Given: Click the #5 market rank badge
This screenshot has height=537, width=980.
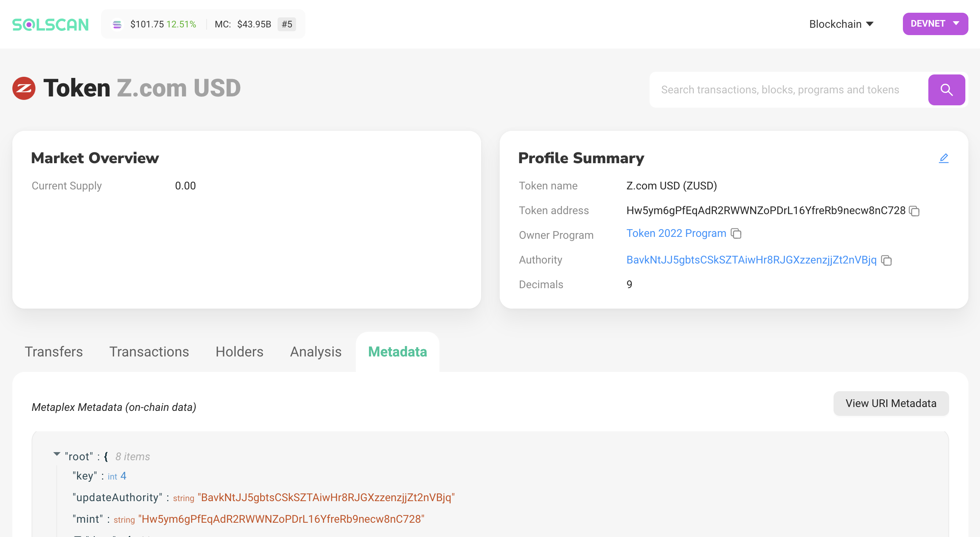Looking at the screenshot, I should coord(287,24).
